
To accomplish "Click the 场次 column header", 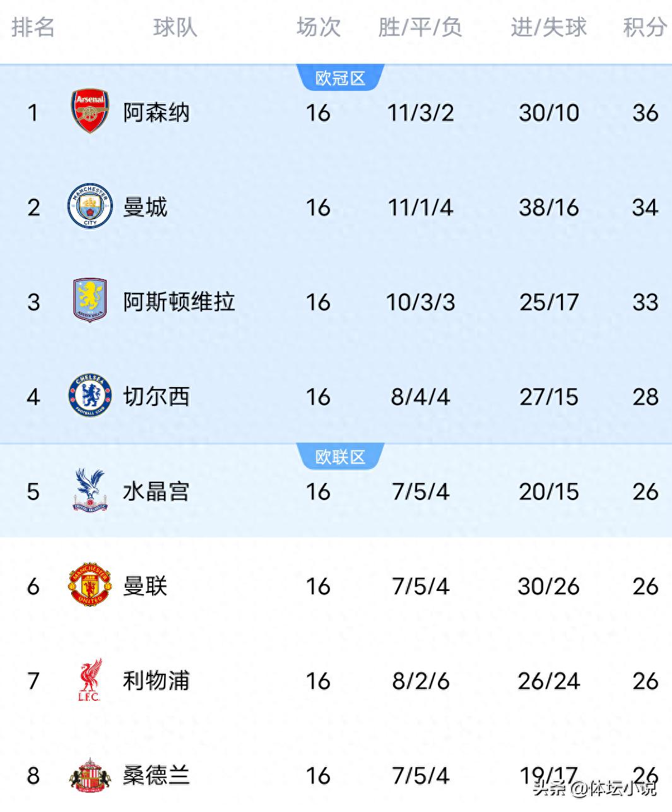I will pyautogui.click(x=319, y=27).
